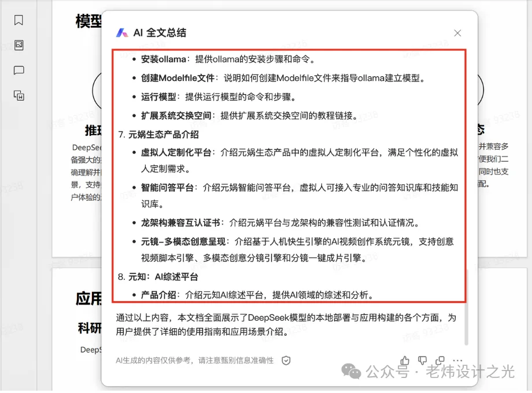
Task: Open the image thumbnails sidebar icon
Action: point(19,45)
